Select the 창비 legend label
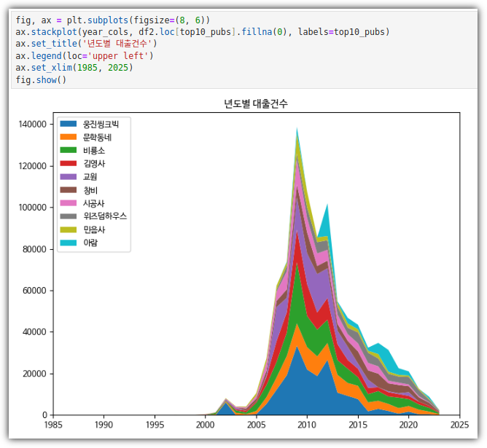 click(90, 190)
